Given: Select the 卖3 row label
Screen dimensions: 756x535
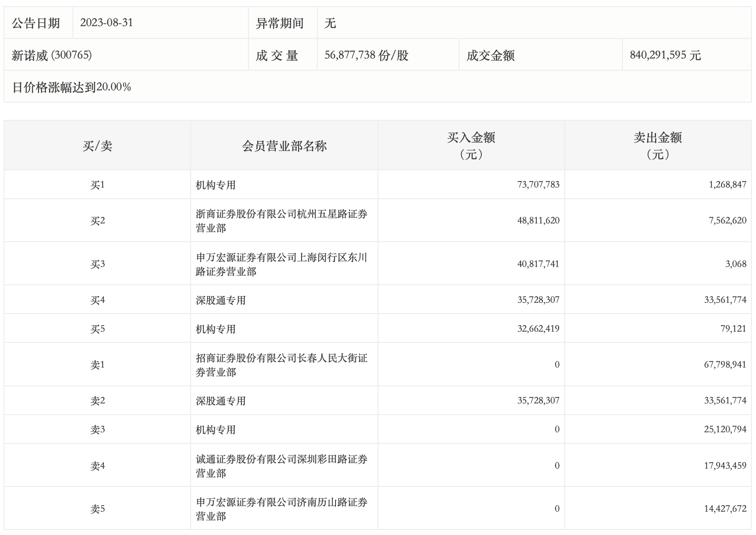Looking at the screenshot, I should point(97,430).
